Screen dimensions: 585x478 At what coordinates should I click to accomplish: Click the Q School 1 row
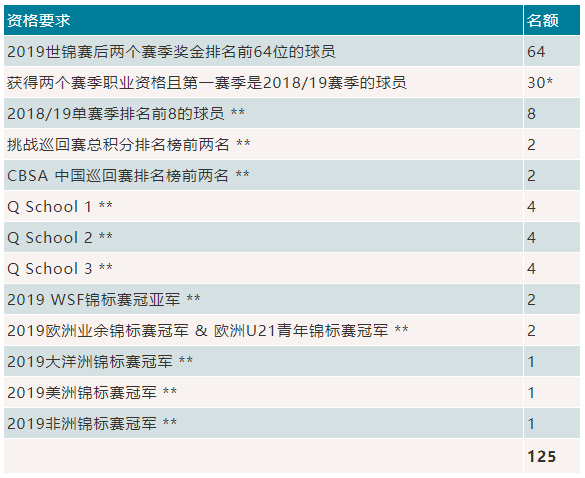[292, 206]
